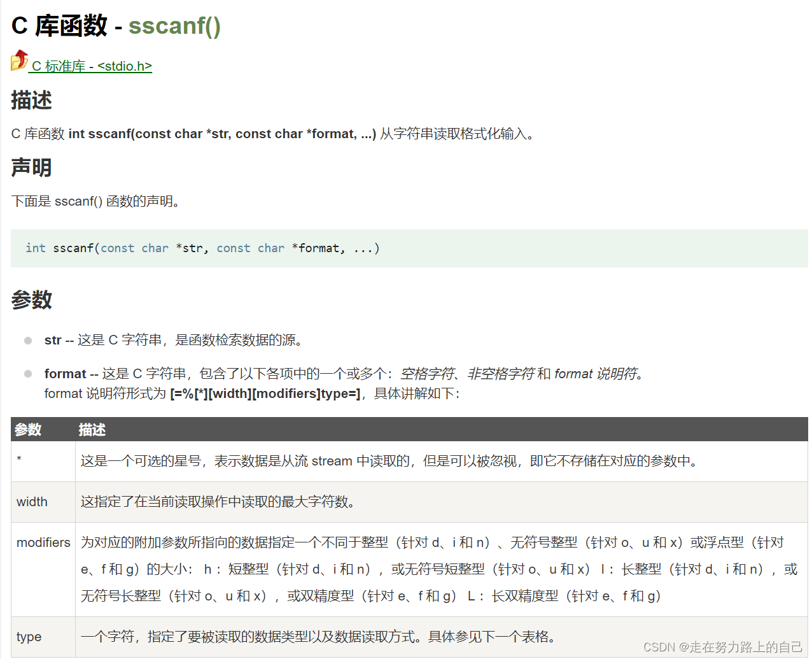
Task: Click the bullet icon beside format parameter
Action: [28, 374]
